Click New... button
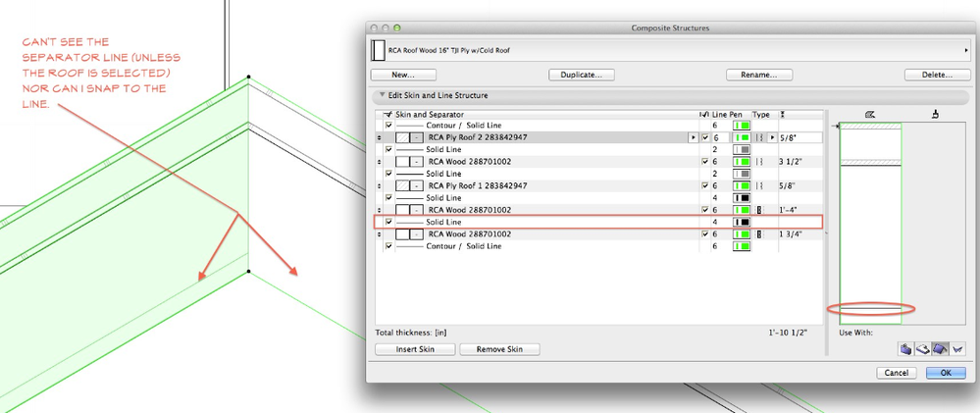The image size is (980, 413). [403, 75]
